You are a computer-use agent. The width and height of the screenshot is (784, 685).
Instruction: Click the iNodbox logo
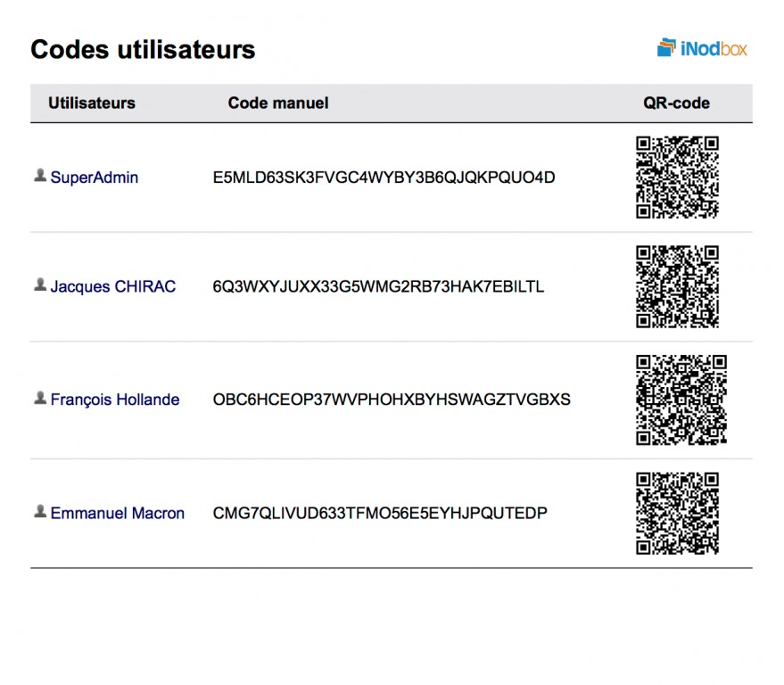pyautogui.click(x=702, y=48)
